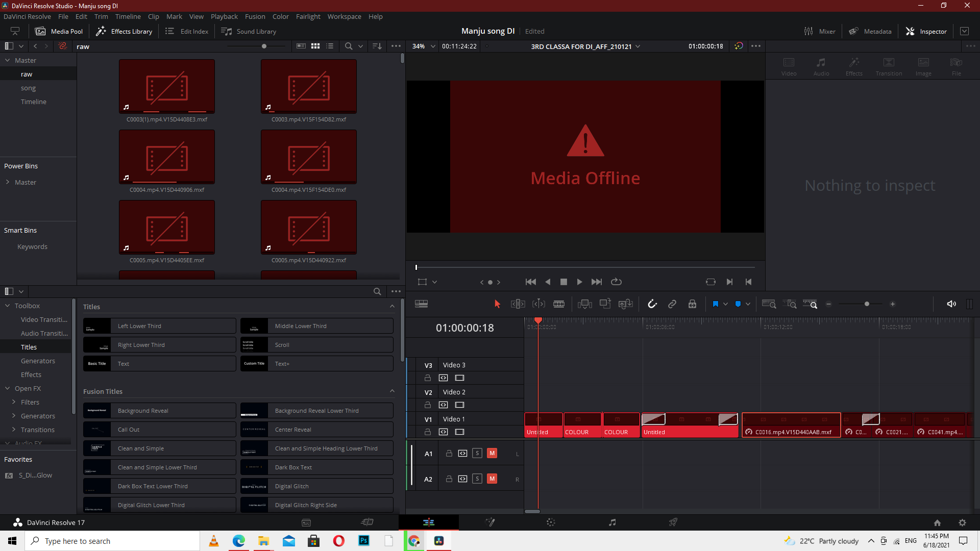Play the timeline forward
This screenshot has height=551, width=980.
[x=579, y=282]
